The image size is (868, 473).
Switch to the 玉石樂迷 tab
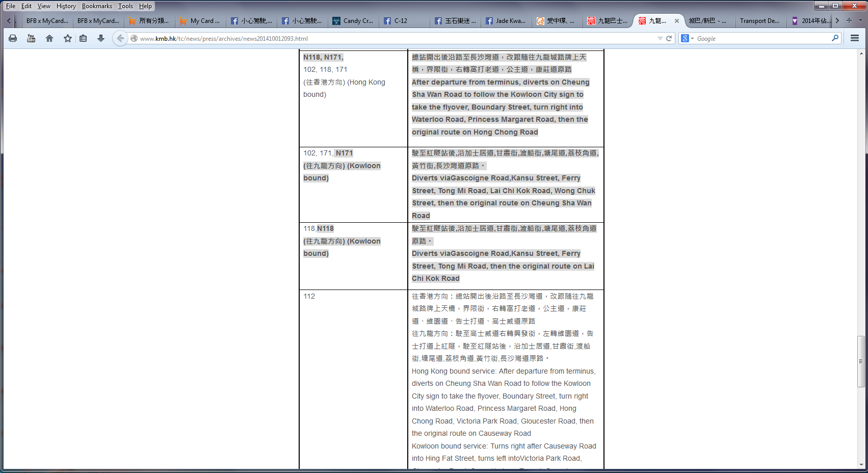pos(455,21)
